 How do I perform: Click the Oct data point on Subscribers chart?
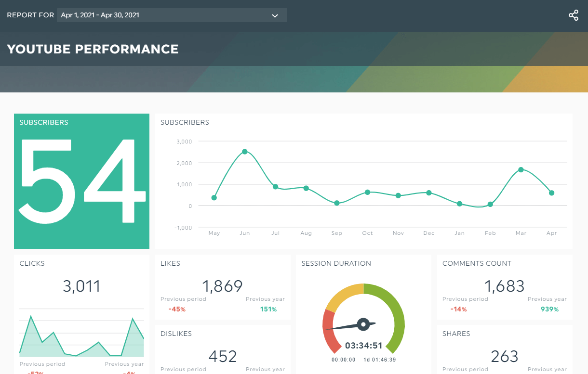point(367,192)
